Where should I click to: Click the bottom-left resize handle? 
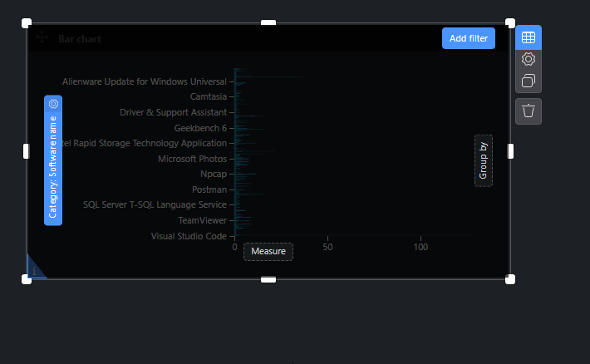27,279
